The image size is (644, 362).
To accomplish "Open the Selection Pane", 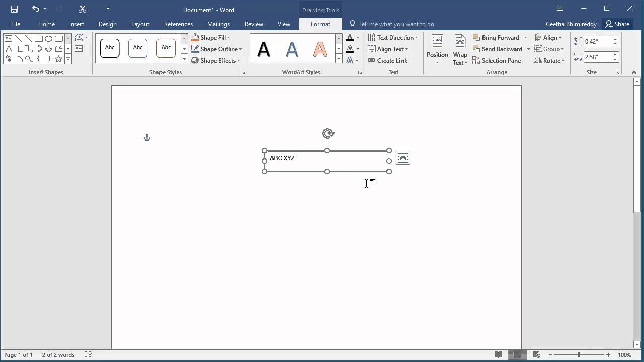I will pos(497,61).
